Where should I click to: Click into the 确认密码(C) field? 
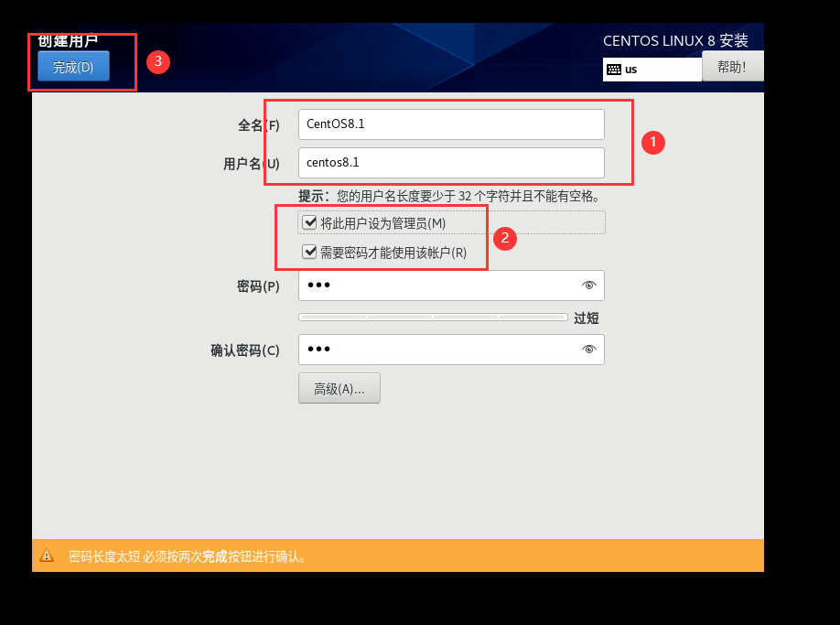tap(451, 350)
